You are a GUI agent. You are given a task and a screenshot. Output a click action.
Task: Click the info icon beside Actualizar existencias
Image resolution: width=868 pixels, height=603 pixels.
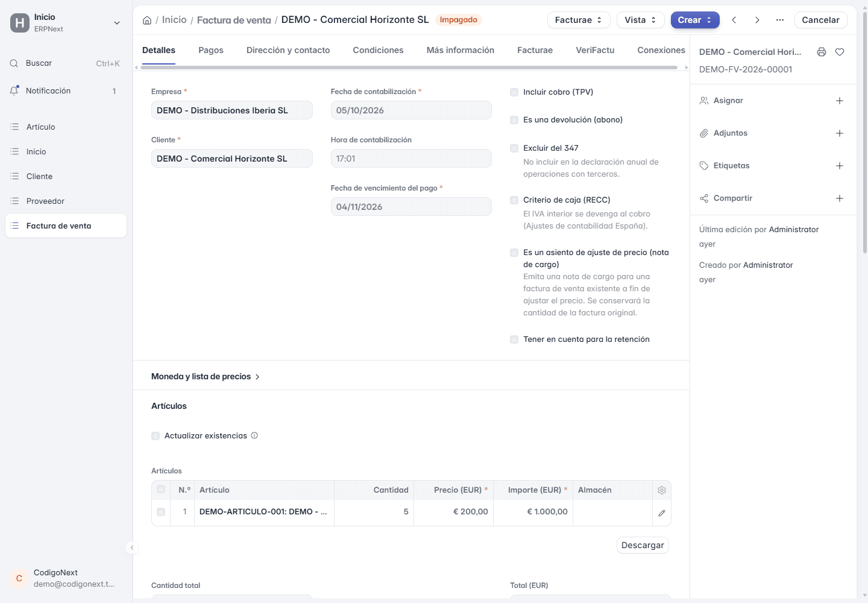(254, 435)
